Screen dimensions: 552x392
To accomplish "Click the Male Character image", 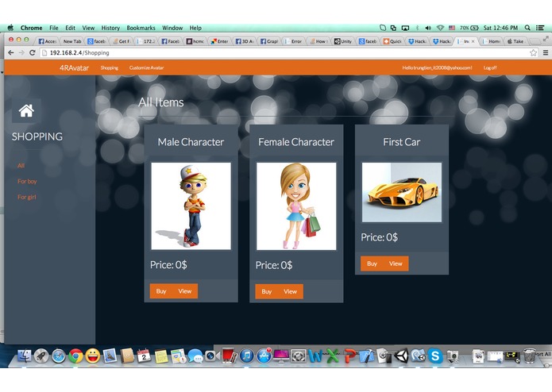I will point(191,206).
